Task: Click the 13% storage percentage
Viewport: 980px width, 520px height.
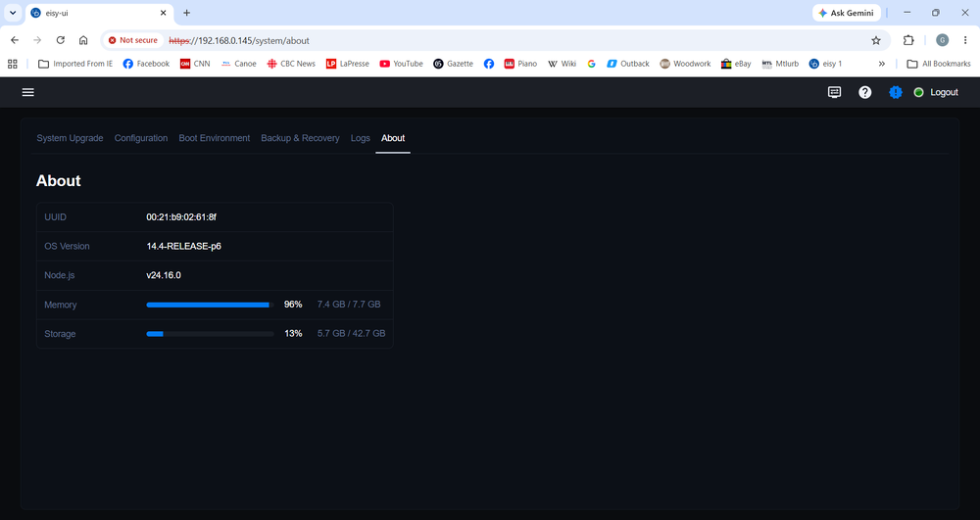Action: 293,334
